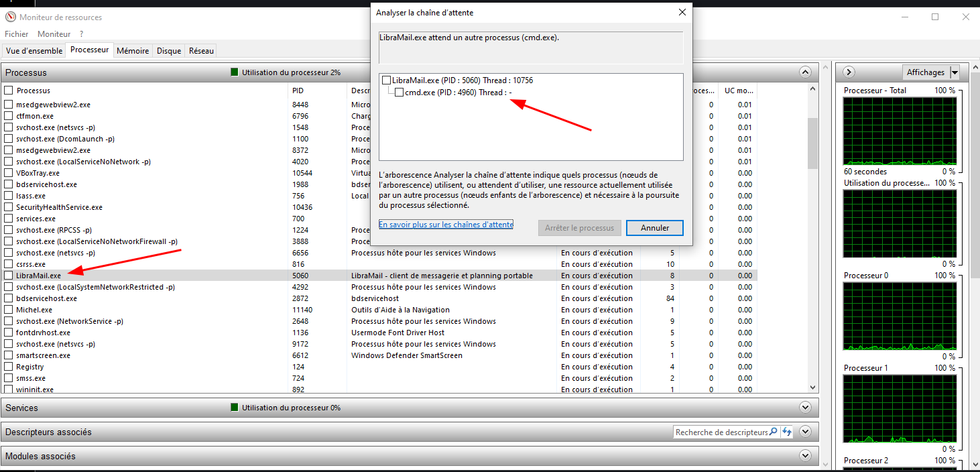Viewport: 980px width, 472px height.
Task: Switch to the Vue d'ensemble tab
Action: point(34,51)
